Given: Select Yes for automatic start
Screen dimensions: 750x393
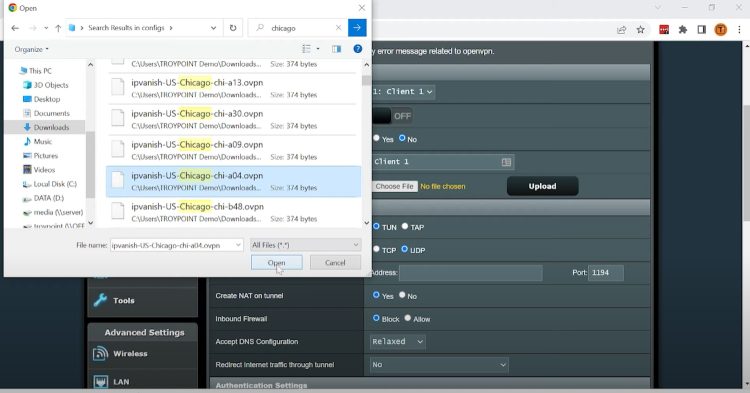Looking at the screenshot, I should tap(376, 138).
